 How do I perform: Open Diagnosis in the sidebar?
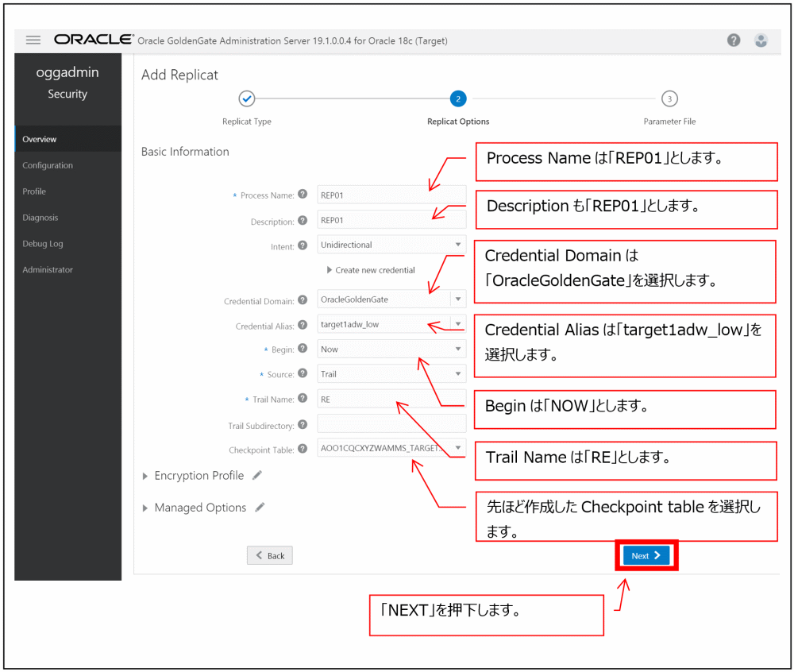coord(67,217)
